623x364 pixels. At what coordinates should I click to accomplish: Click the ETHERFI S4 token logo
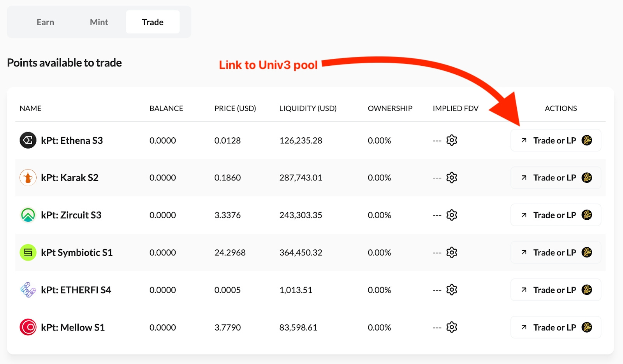[28, 290]
